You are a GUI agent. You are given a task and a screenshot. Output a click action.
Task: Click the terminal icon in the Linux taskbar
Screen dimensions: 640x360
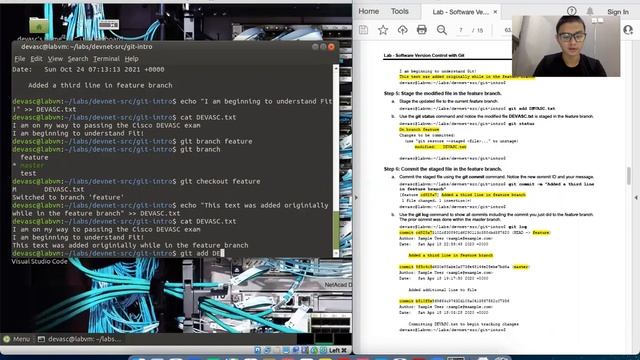41,339
